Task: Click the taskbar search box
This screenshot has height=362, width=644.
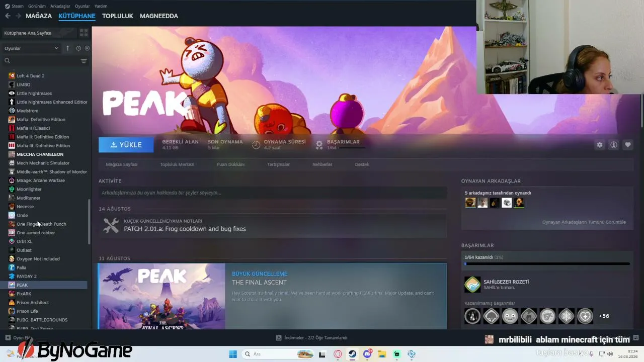Action: [278, 354]
